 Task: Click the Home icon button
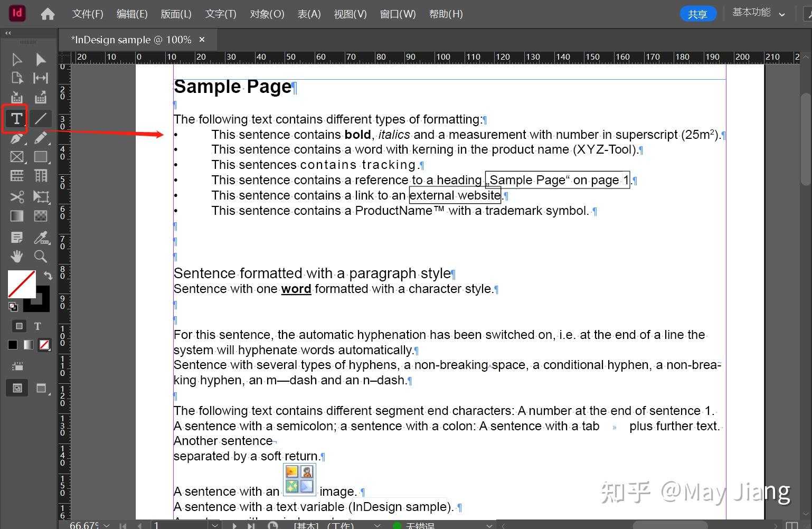pyautogui.click(x=47, y=13)
